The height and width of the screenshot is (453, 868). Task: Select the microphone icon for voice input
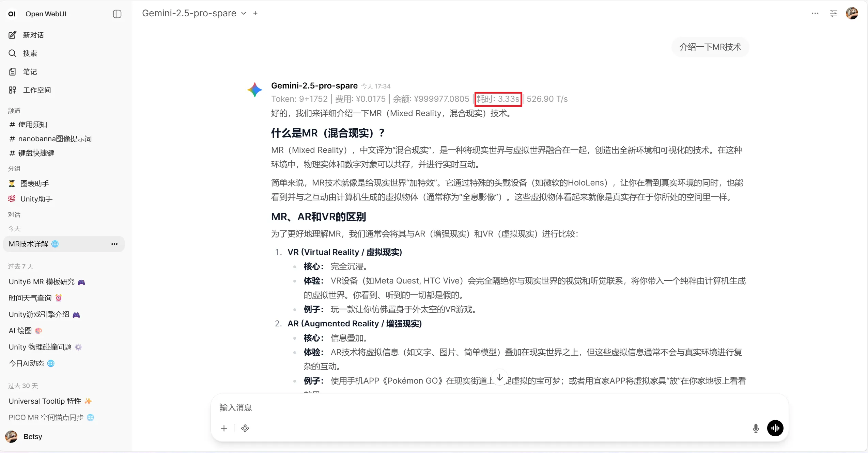coord(756,428)
